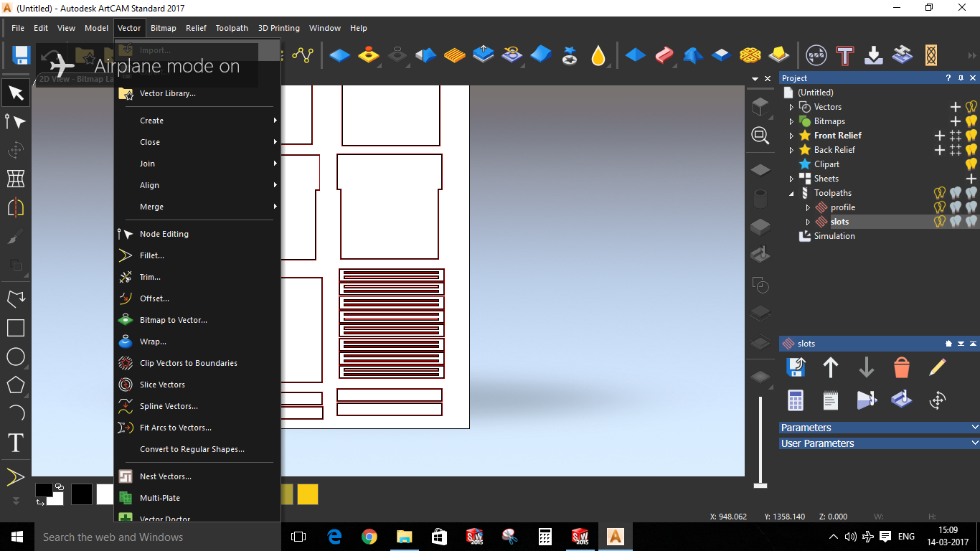The image size is (980, 551).
Task: Open Task View on the taskbar
Action: [298, 537]
